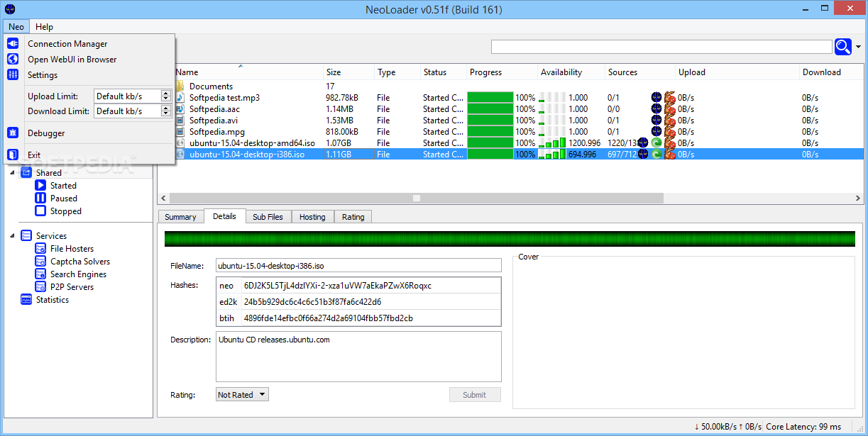Adjust the Download Limit spinner arrows
This screenshot has width=868, height=436.
point(166,111)
